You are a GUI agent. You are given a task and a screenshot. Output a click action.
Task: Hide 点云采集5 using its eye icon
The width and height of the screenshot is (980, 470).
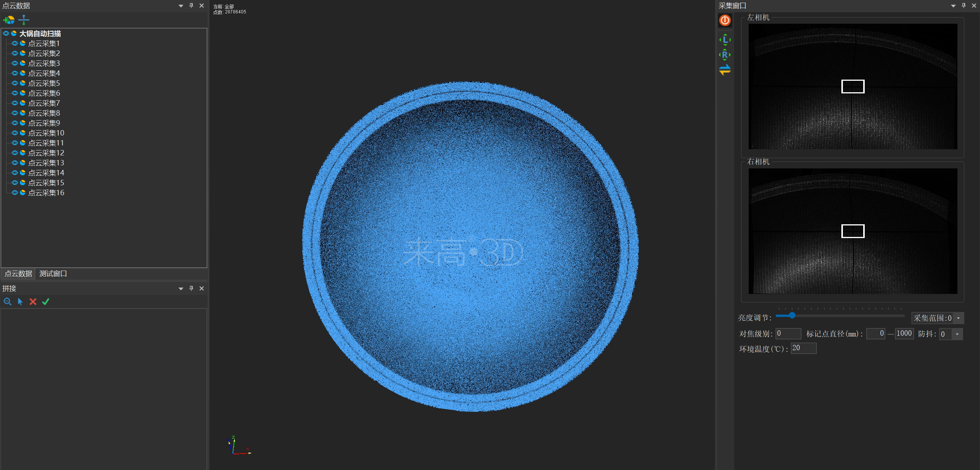[x=15, y=83]
